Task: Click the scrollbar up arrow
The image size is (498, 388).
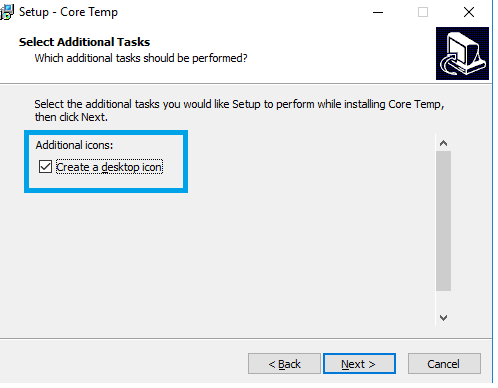Action: [443, 143]
